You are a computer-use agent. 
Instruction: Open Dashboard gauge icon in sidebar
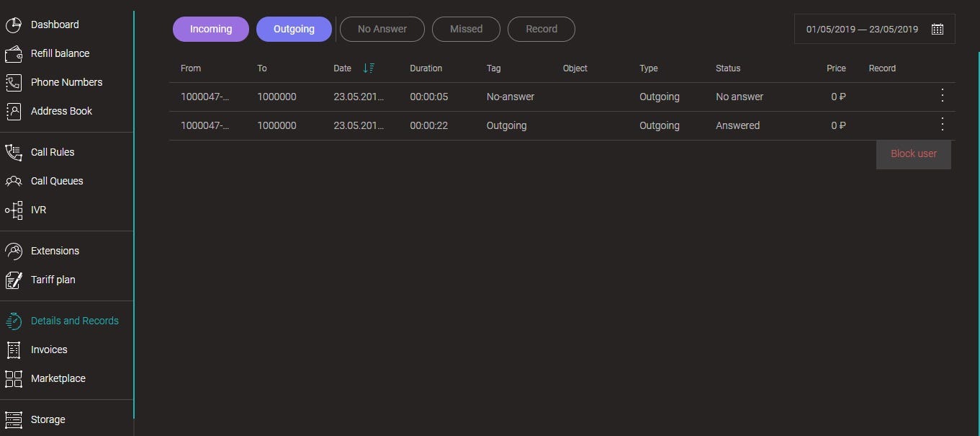(x=14, y=25)
